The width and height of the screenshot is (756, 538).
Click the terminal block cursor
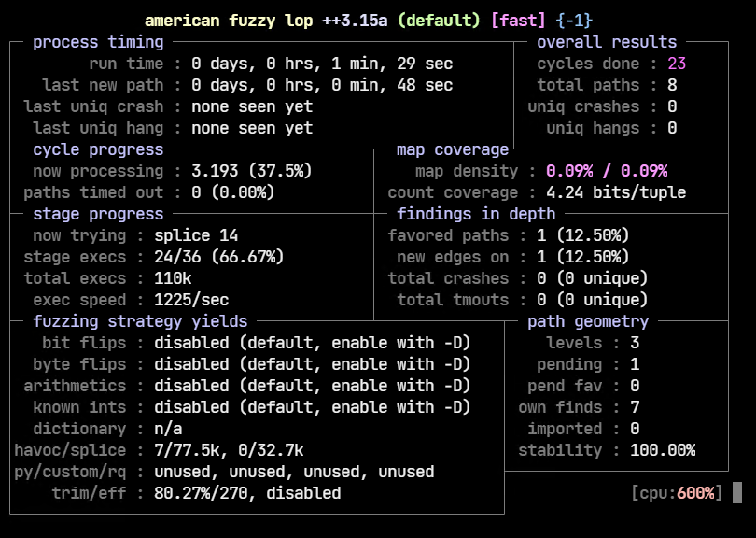pyautogui.click(x=737, y=492)
